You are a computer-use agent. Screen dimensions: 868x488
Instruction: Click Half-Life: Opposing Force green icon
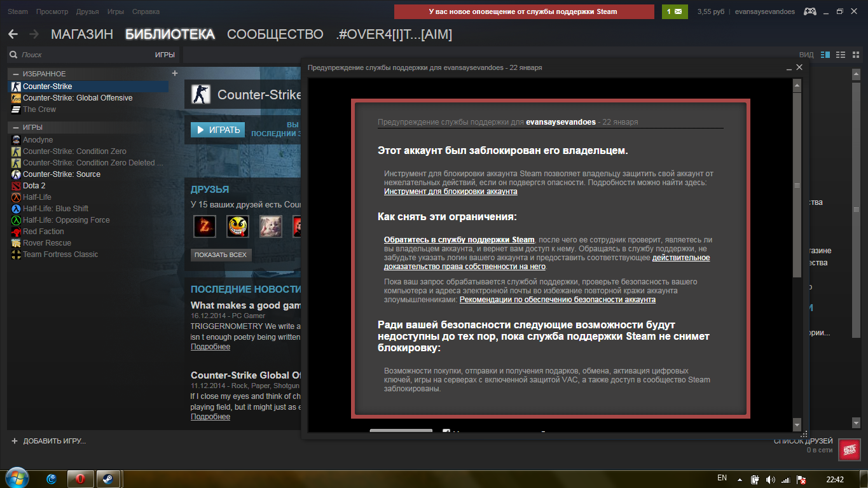coord(17,220)
